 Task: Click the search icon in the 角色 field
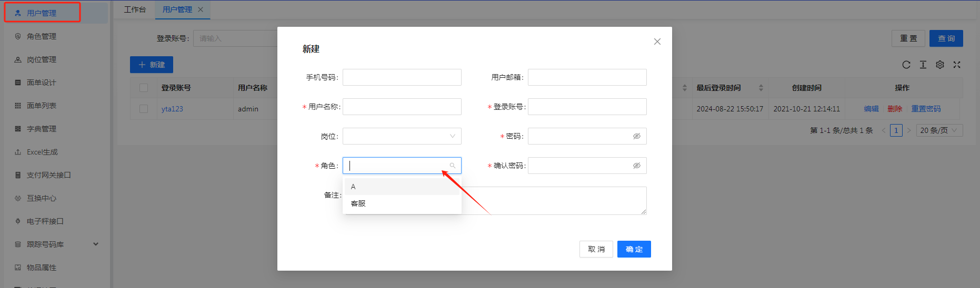[x=452, y=166]
